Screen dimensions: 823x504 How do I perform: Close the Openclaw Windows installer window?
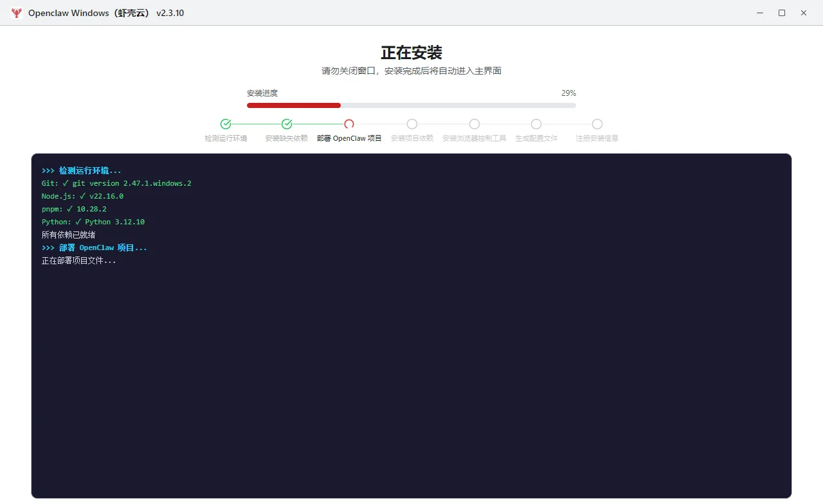(x=804, y=13)
